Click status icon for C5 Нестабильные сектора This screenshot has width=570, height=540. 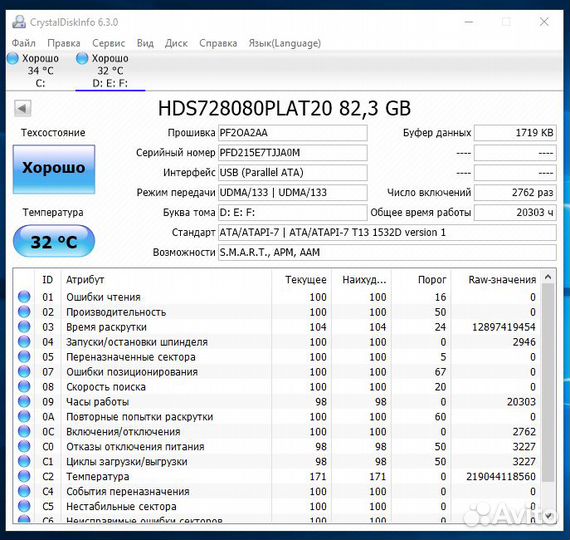[24, 506]
